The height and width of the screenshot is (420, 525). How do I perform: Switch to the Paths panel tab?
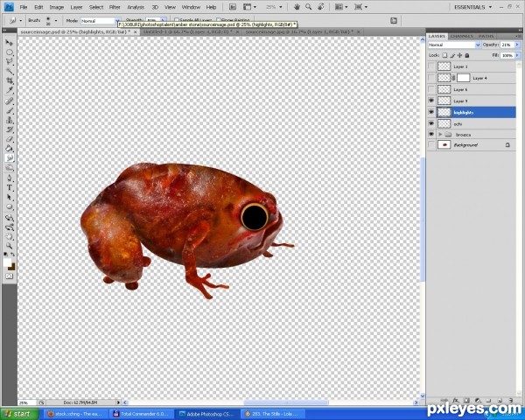click(486, 36)
